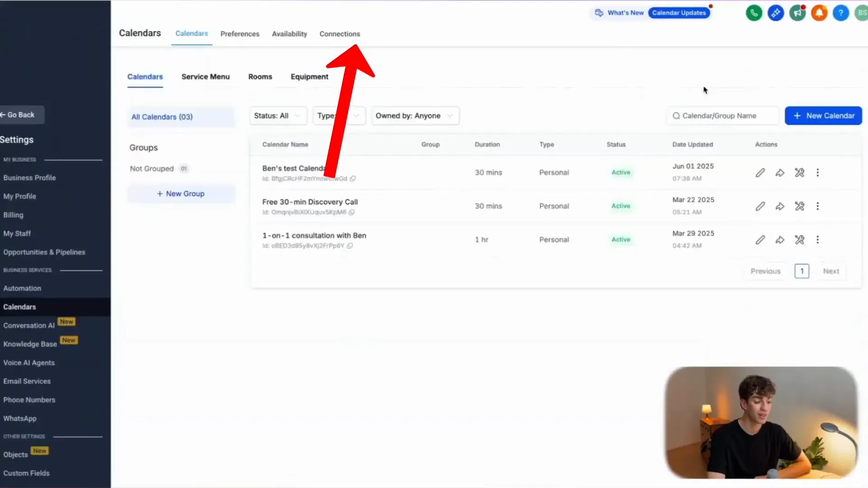Click the What's New chat icon

coord(599,13)
